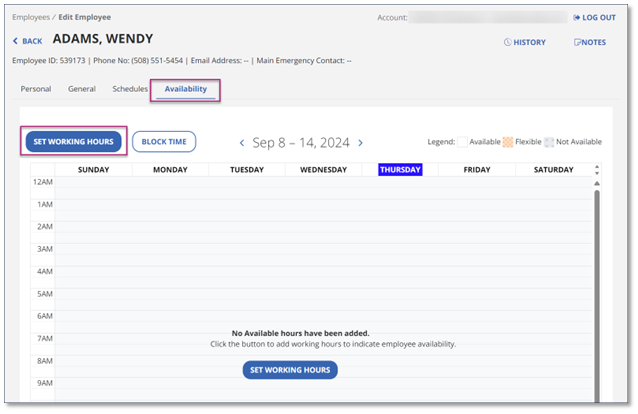Screen dimensions: 638x414
Task: Open the Schedules tab
Action: 130,89
